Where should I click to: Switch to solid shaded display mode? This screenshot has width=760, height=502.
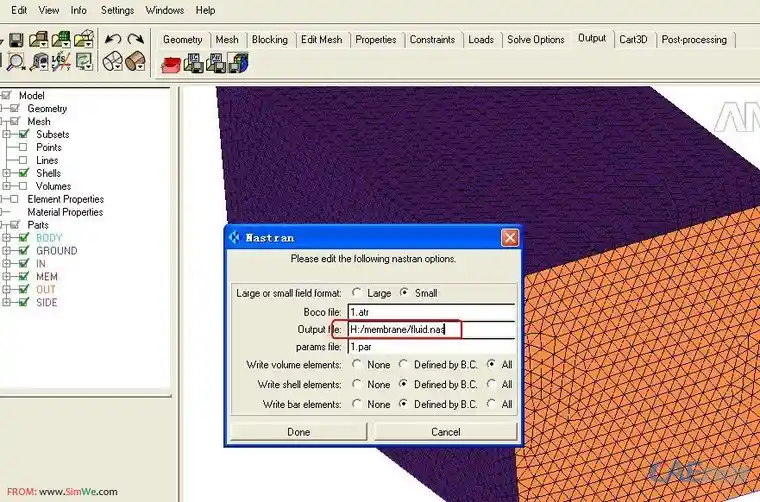click(136, 62)
